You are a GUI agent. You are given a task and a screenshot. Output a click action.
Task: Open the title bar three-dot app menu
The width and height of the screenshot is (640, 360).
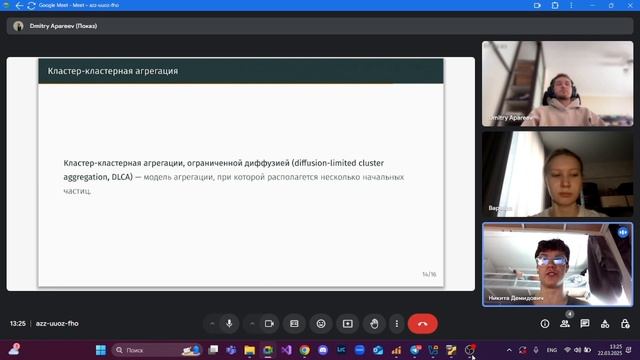(571, 5)
